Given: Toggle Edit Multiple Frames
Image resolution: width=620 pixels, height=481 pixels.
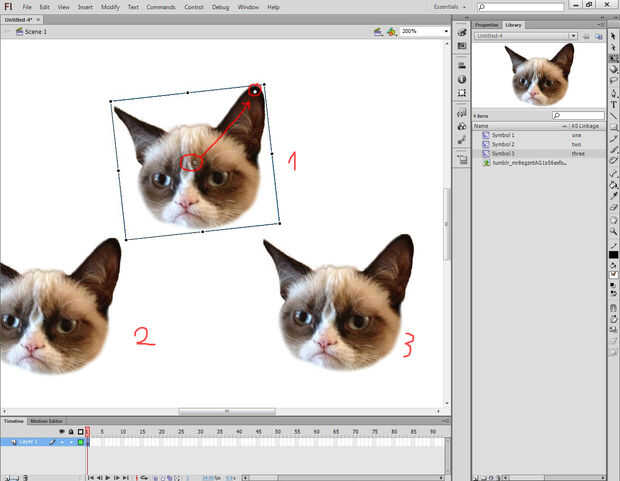Looking at the screenshot, I should [170, 477].
